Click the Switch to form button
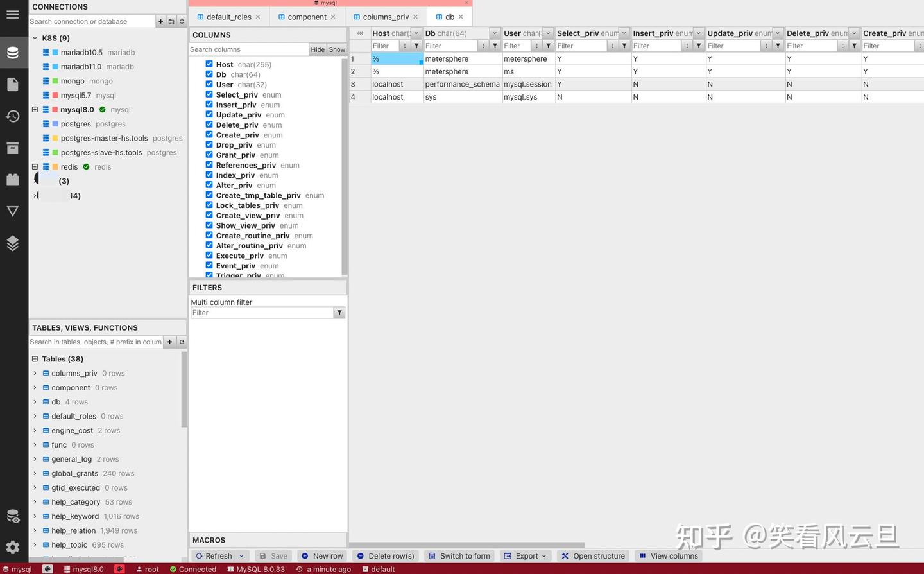Screen dimensions: 924x574 459,556
